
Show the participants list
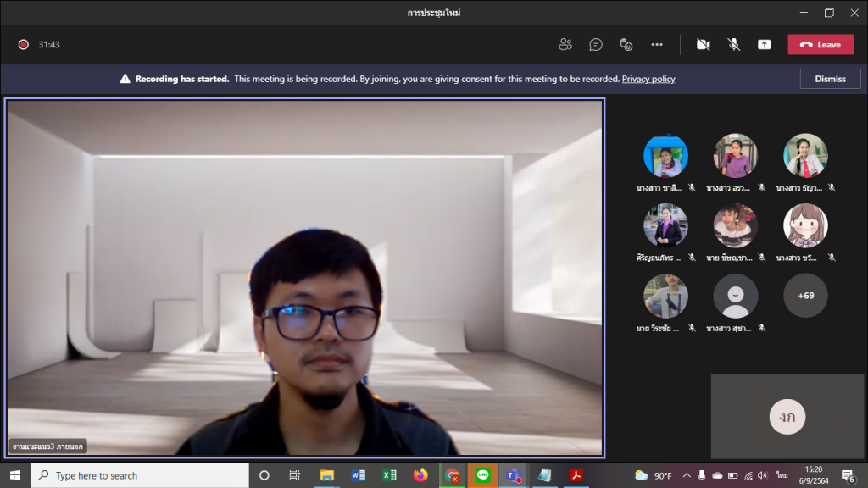coord(565,45)
